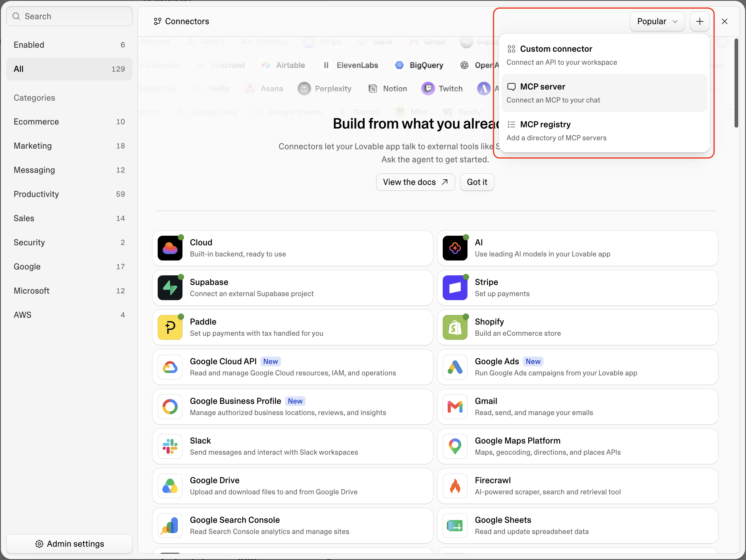Click the Notion chip in banner
This screenshot has height=560, width=746.
[387, 89]
